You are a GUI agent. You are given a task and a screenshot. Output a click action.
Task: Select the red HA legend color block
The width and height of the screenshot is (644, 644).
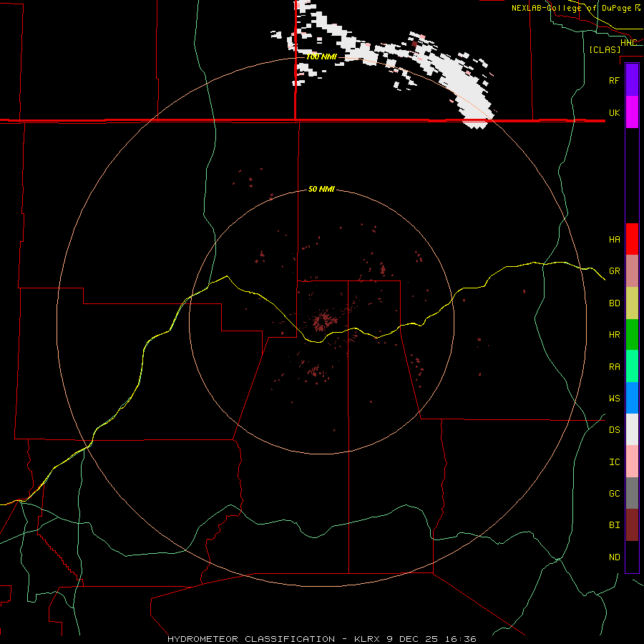(x=632, y=239)
